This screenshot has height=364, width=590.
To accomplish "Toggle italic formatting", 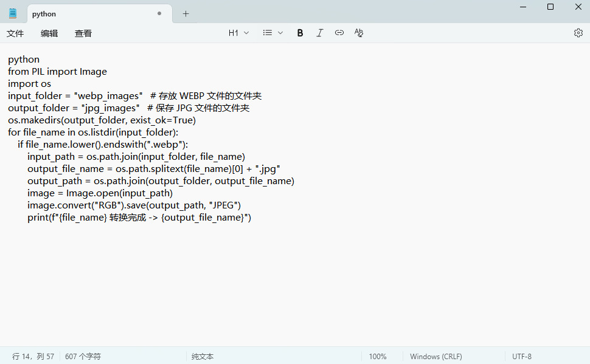I will 319,33.
